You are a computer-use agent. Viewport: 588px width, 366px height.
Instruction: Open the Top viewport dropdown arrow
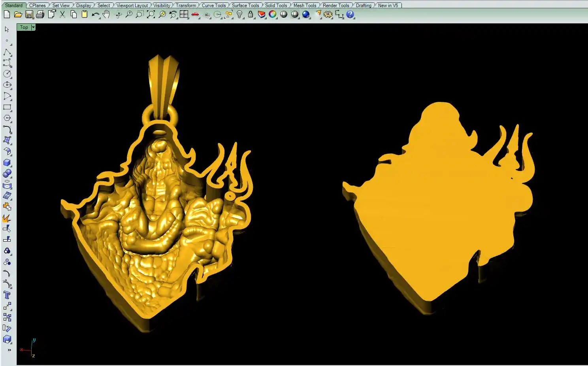(x=33, y=27)
